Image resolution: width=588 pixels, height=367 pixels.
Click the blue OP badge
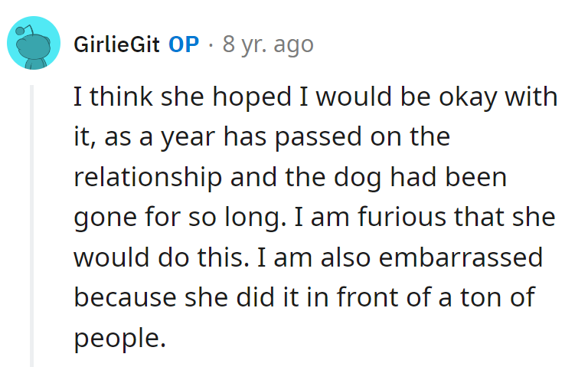coord(184,44)
